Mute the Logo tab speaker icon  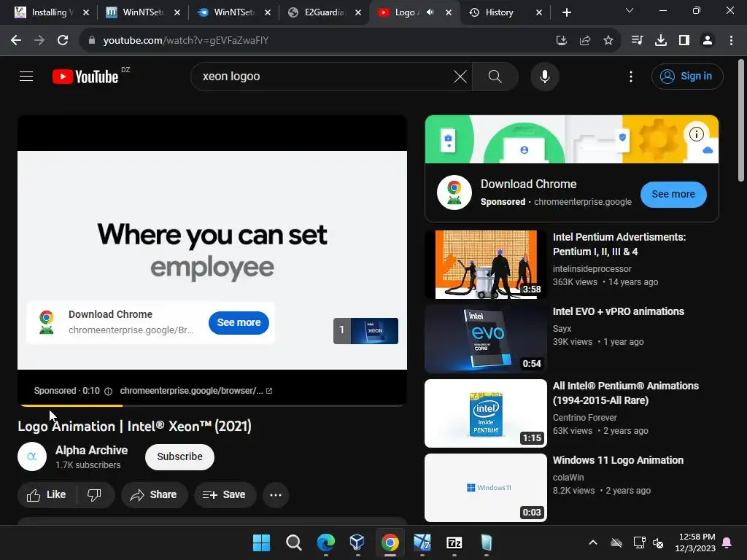pos(430,12)
